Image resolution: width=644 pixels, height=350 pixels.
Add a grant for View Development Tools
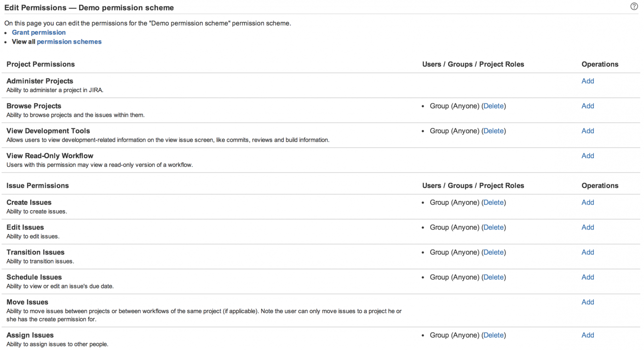coord(587,131)
